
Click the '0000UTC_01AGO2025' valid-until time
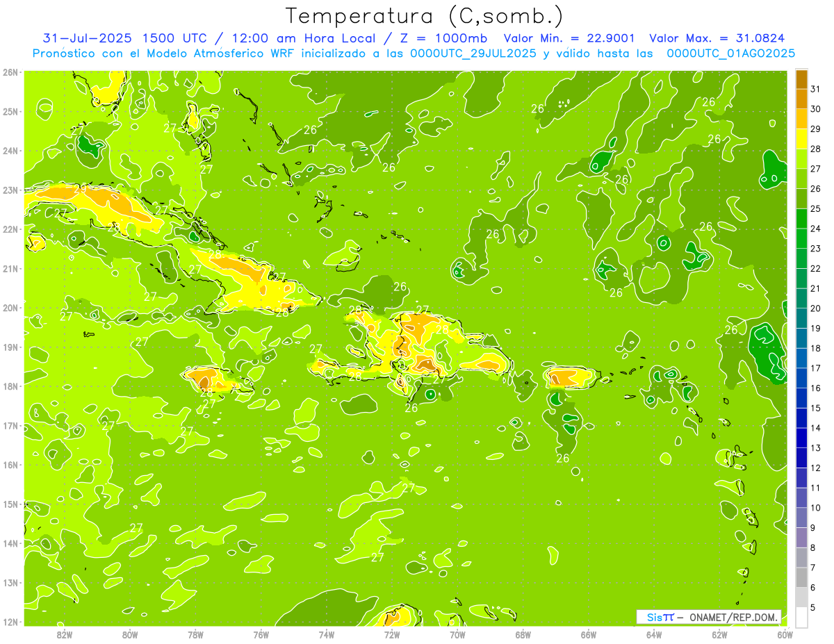coord(731,53)
